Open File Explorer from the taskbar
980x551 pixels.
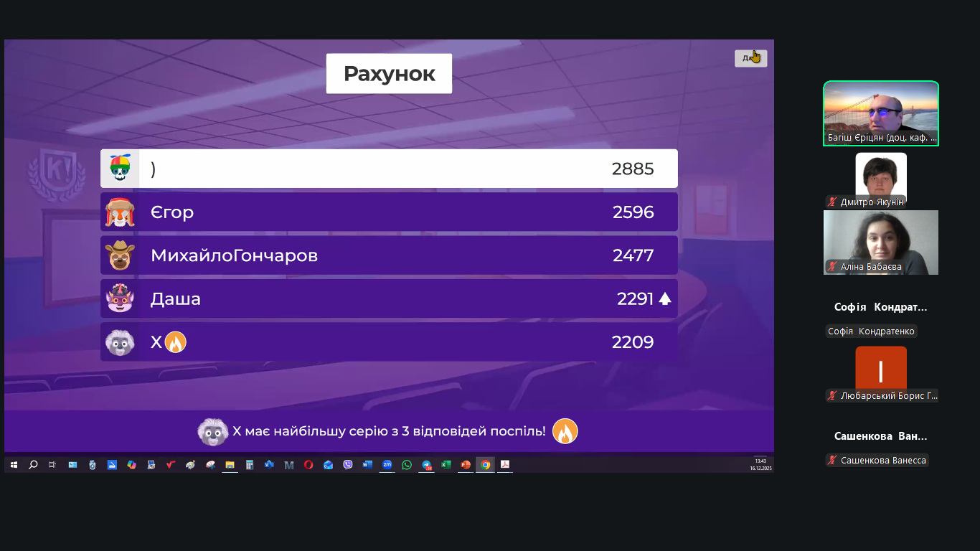[230, 465]
